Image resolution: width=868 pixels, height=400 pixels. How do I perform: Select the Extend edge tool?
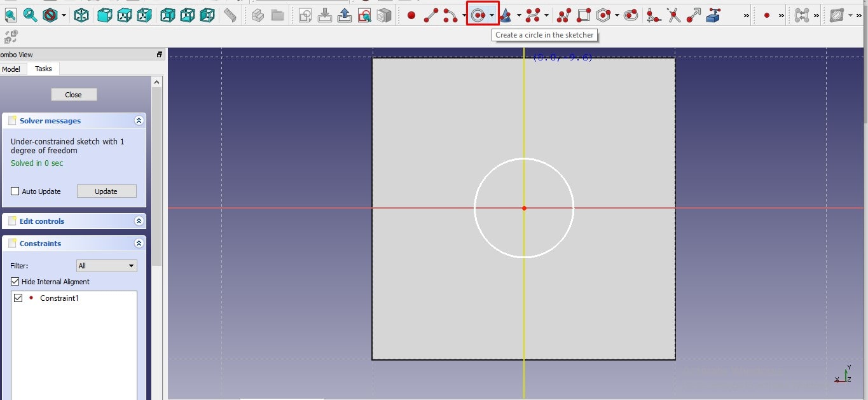click(693, 15)
